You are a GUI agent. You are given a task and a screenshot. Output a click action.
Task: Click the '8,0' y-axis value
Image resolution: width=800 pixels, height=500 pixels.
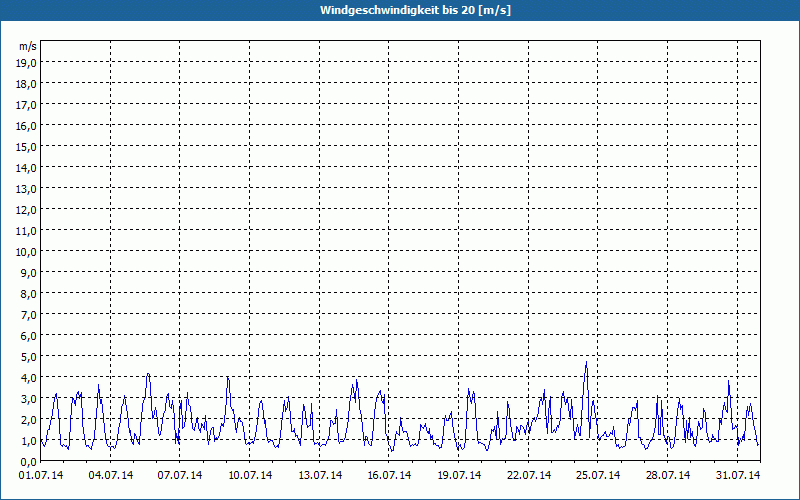[x=29, y=294]
